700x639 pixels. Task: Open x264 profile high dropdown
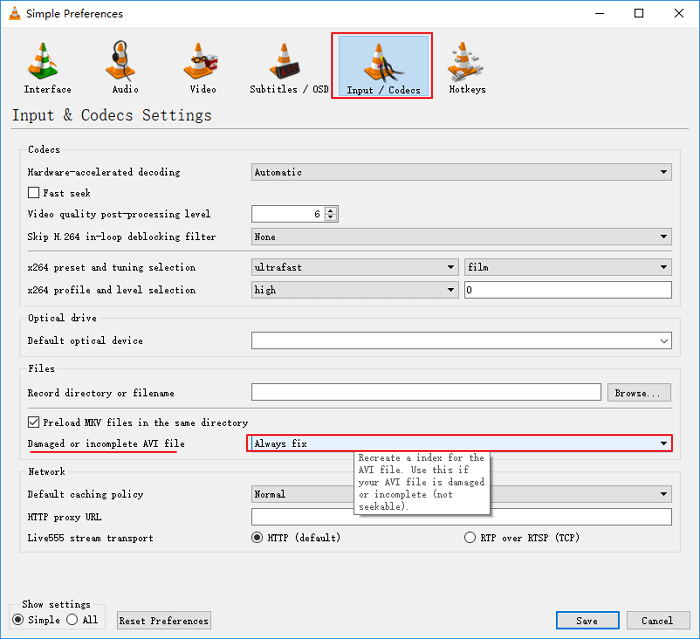click(x=354, y=290)
